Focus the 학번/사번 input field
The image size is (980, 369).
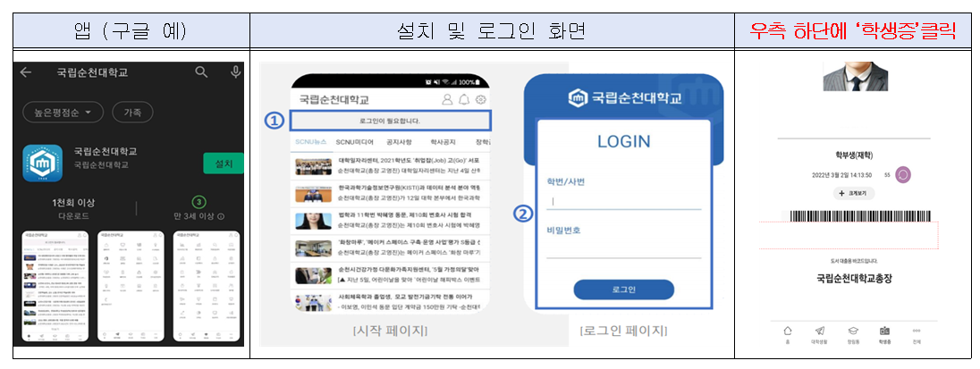click(624, 202)
